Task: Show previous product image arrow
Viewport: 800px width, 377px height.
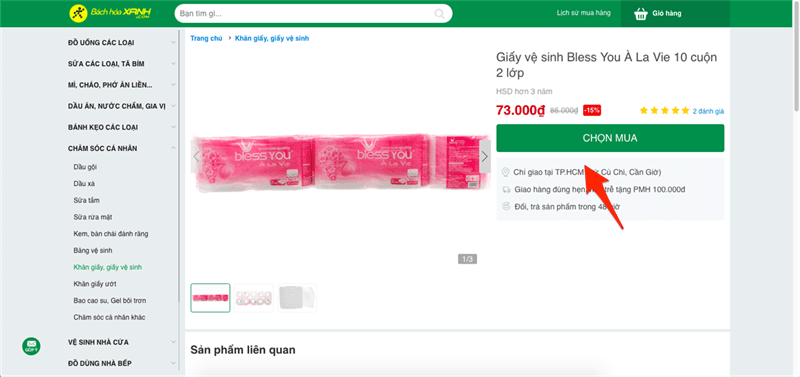Action: tap(196, 156)
